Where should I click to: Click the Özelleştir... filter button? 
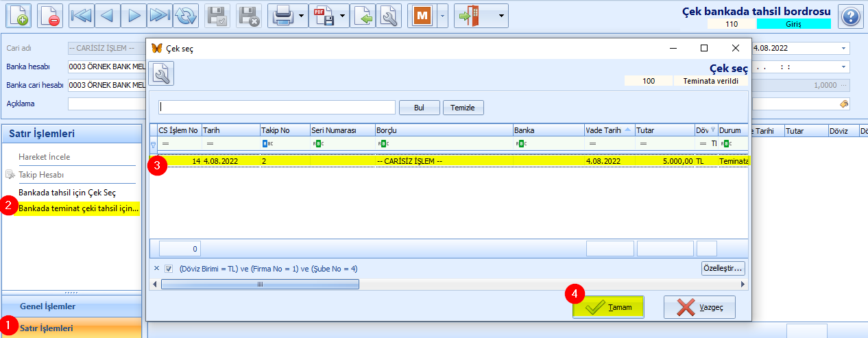[723, 268]
